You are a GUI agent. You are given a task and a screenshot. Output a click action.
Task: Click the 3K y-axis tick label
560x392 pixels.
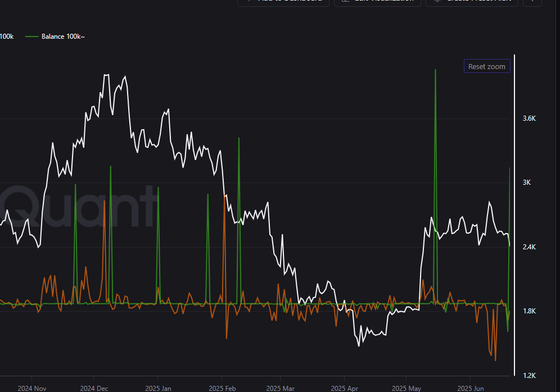click(x=527, y=183)
